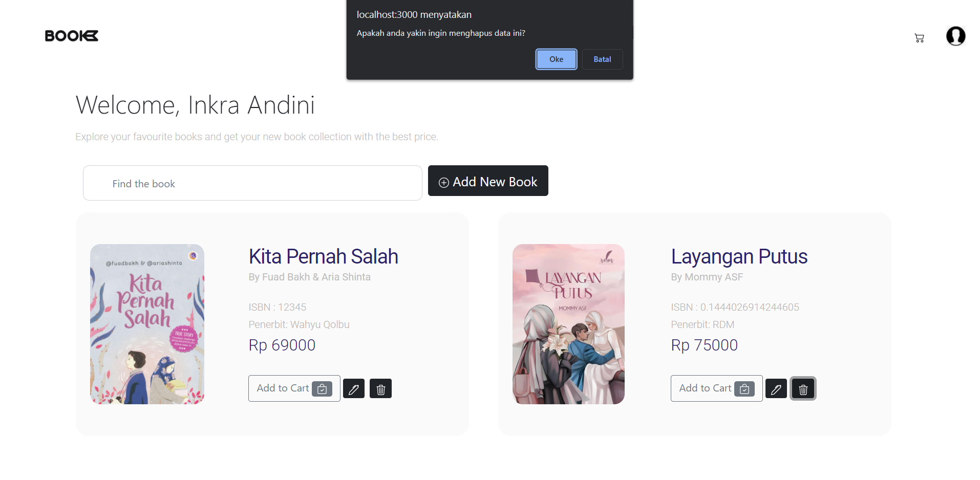Click plus icon on Add New Book
980x480 pixels.
[444, 183]
